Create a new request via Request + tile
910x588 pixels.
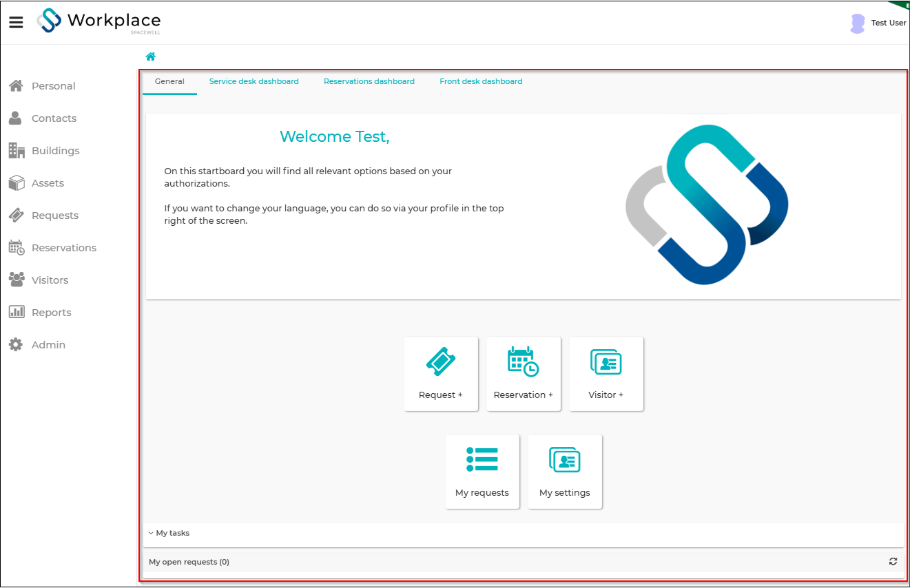coord(441,374)
